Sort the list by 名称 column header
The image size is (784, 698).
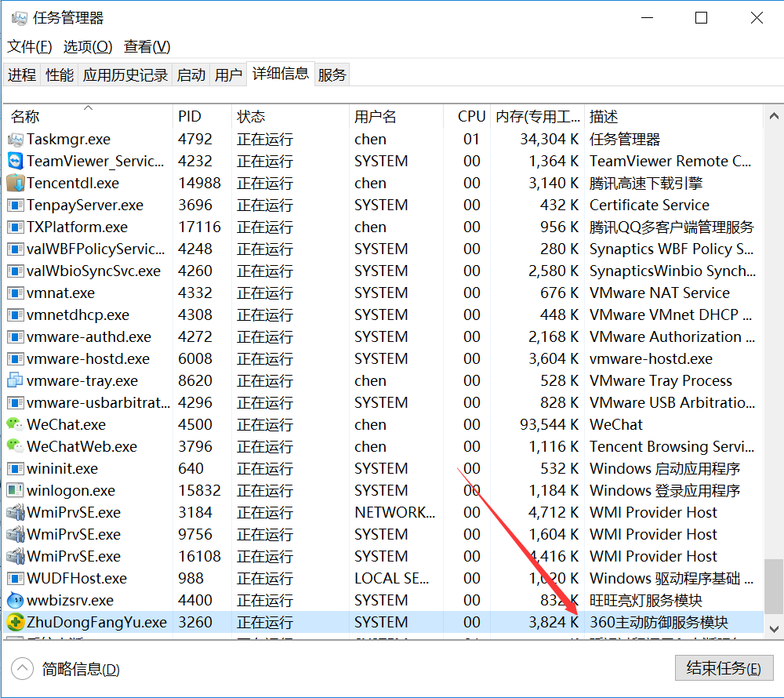coord(88,117)
